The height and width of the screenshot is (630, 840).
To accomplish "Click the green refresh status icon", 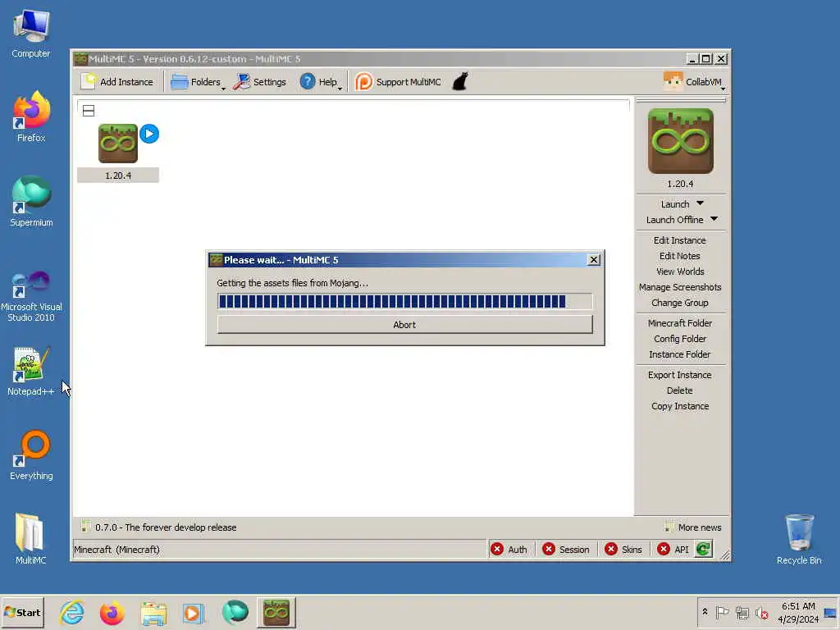I will click(x=703, y=549).
